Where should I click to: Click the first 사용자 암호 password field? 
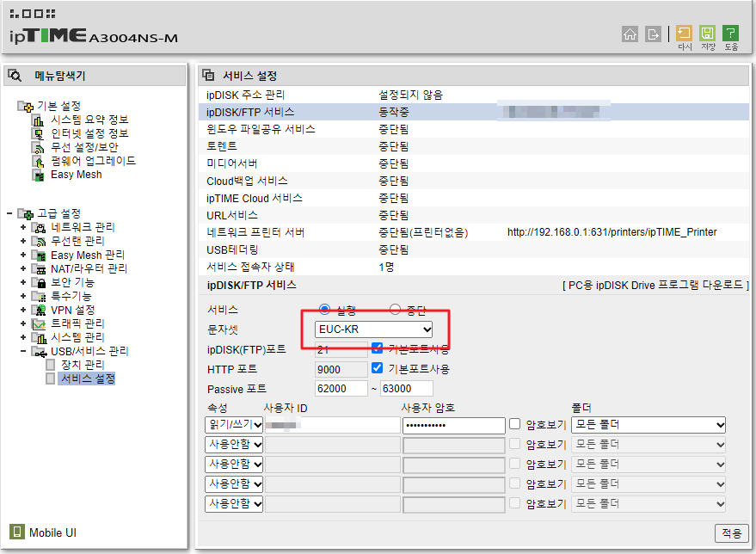pyautogui.click(x=454, y=425)
